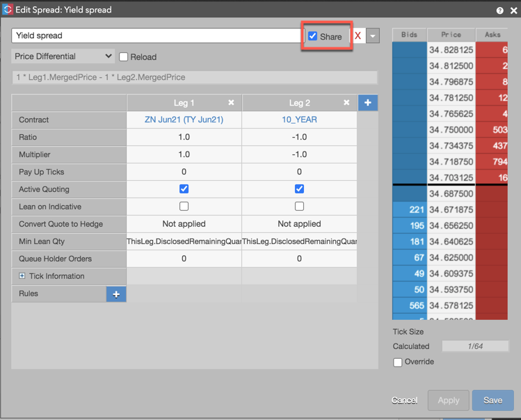Click the calculated tick size 1/64 field

[x=475, y=346]
